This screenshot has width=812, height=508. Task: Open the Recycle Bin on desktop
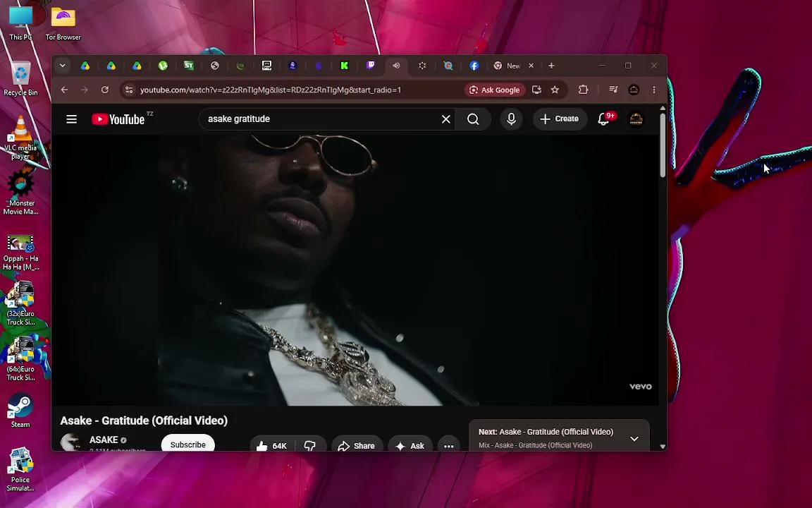pyautogui.click(x=20, y=79)
